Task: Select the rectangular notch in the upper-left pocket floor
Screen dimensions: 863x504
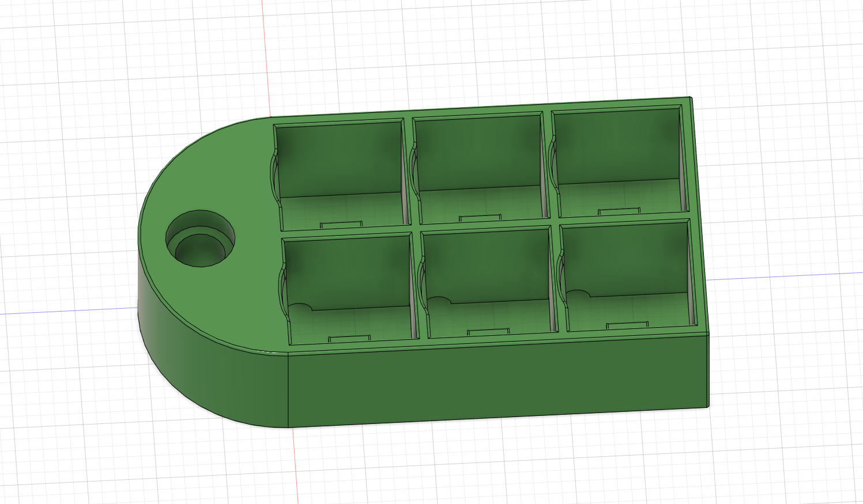Action: pyautogui.click(x=341, y=223)
